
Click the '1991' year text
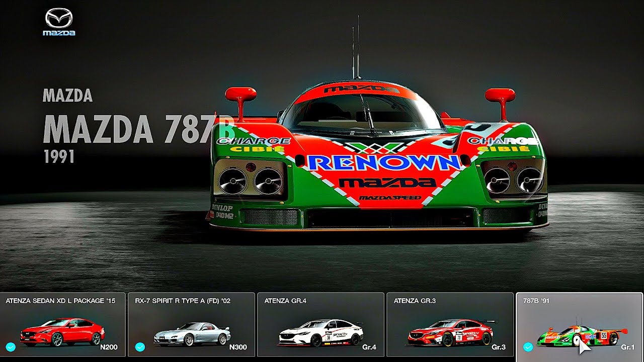[59, 157]
